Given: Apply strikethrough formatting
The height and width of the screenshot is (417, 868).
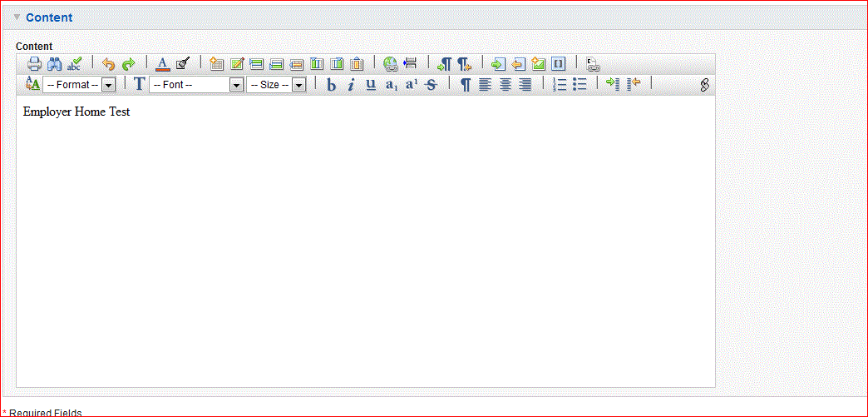Looking at the screenshot, I should pos(431,85).
